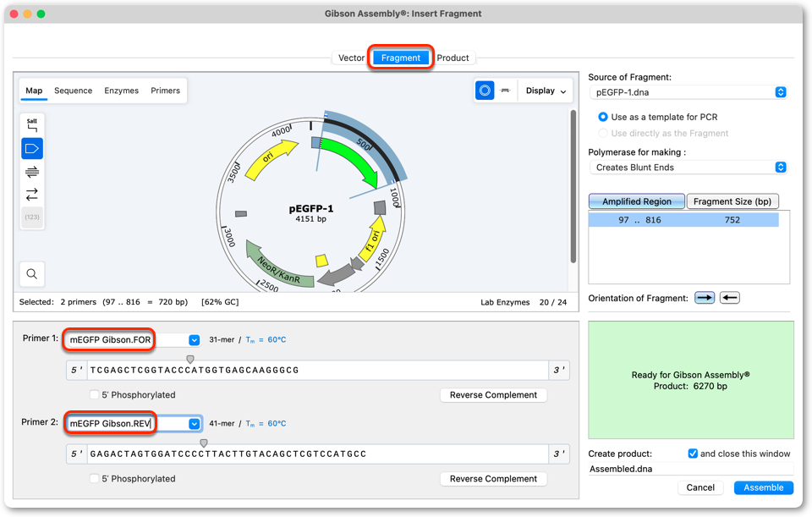812x517 pixels.
Task: Expand Primer 2 name dropdown arrow
Action: (x=195, y=424)
